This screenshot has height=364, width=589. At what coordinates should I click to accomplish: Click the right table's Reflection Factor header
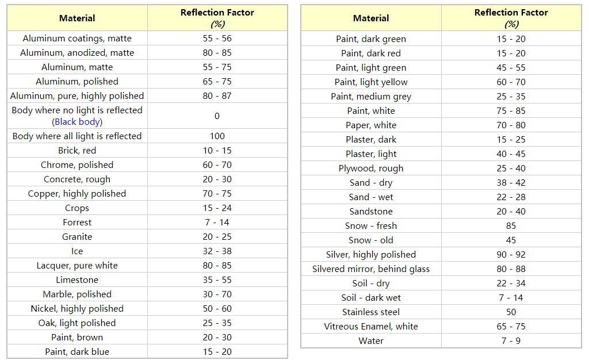[511, 18]
